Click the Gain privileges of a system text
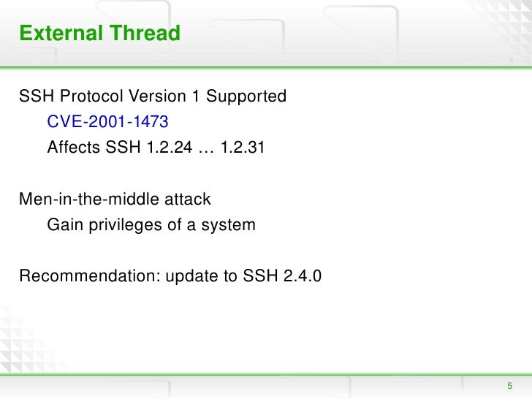This screenshot has height=399, width=532. (151, 225)
